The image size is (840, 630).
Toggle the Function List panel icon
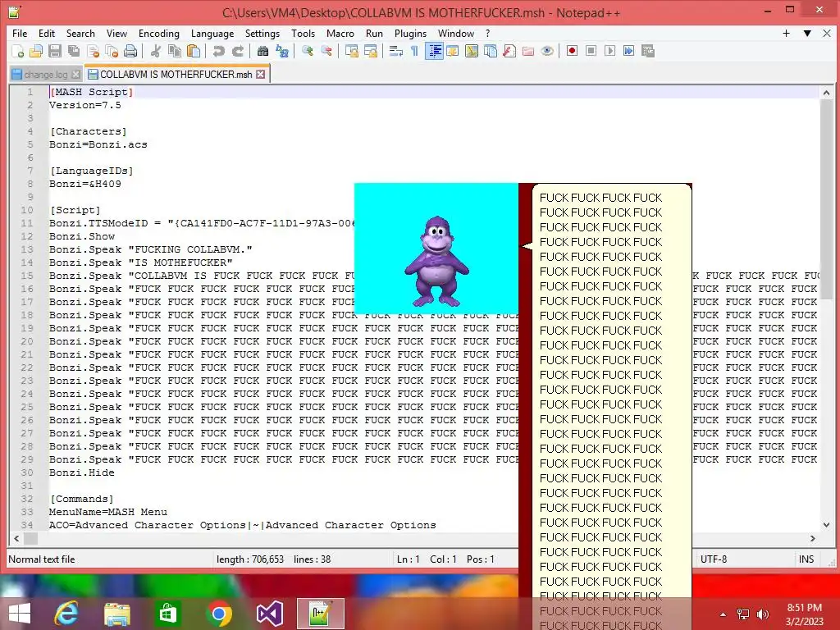click(x=509, y=51)
